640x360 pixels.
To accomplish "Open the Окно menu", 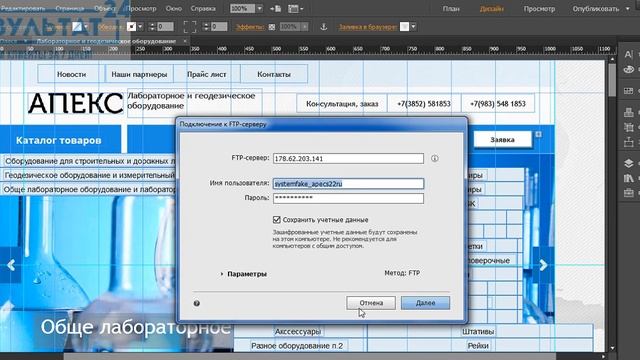I will [174, 8].
